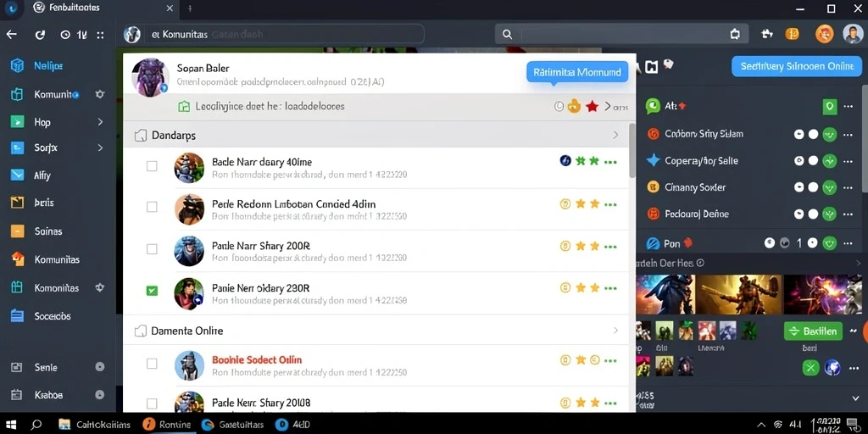Click the search magnifier icon in top bar

point(507,34)
